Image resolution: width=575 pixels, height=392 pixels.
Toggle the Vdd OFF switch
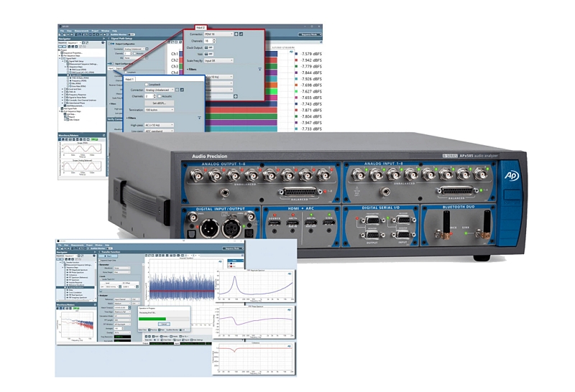[208, 54]
